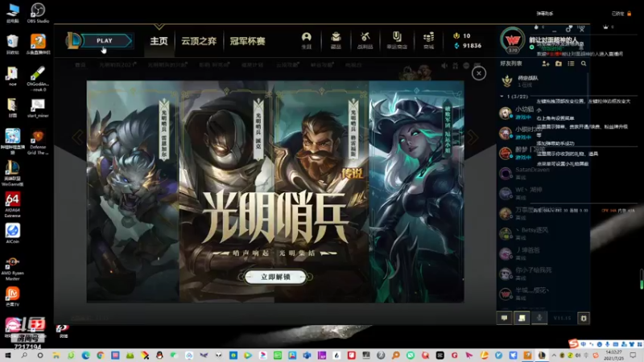This screenshot has height=362, width=644.
Task: Open the 冠军杯赛 tab
Action: pyautogui.click(x=247, y=41)
